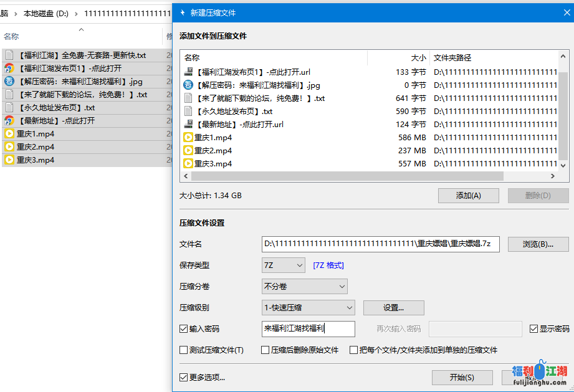Image resolution: width=574 pixels, height=392 pixels.
Task: Toggle the 显示密码 checkbox
Action: (533, 329)
